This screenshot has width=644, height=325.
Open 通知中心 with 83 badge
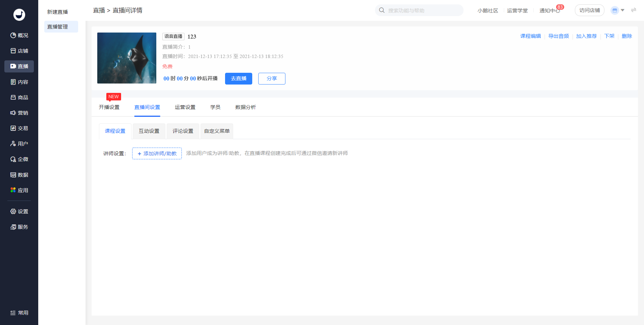[x=549, y=10]
